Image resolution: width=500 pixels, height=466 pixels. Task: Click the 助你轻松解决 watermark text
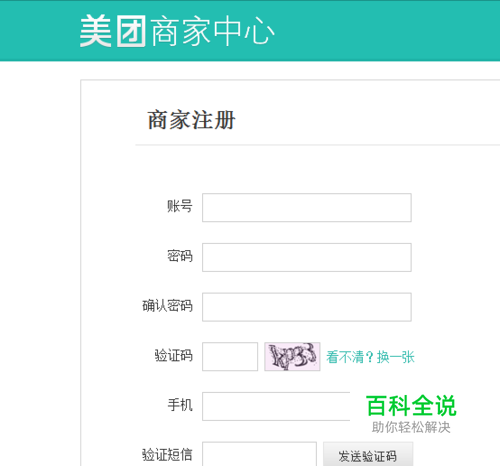(411, 427)
